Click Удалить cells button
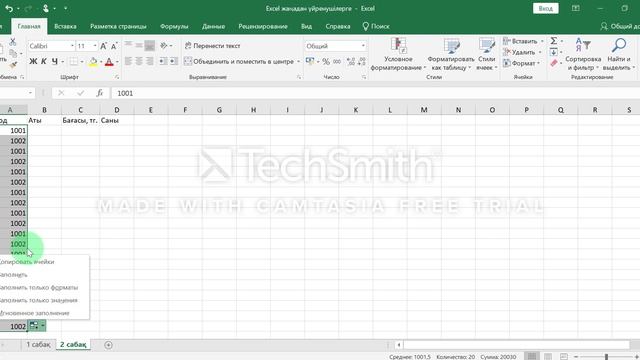The image size is (640, 360). [x=519, y=52]
